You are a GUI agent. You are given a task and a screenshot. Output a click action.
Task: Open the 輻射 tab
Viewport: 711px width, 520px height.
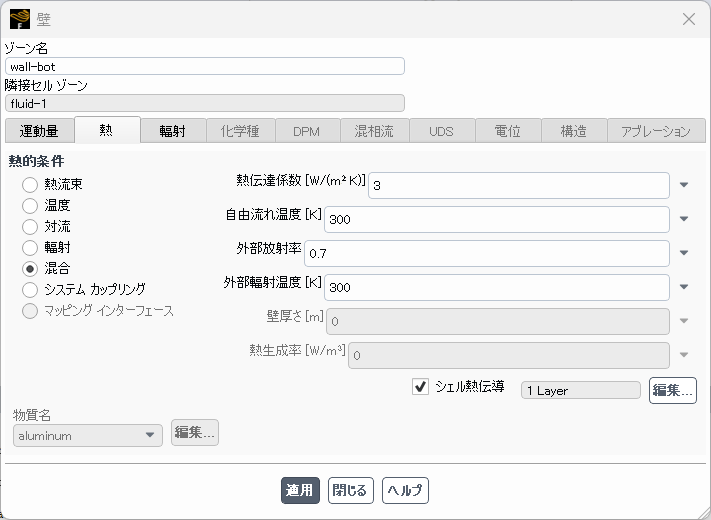click(x=173, y=131)
